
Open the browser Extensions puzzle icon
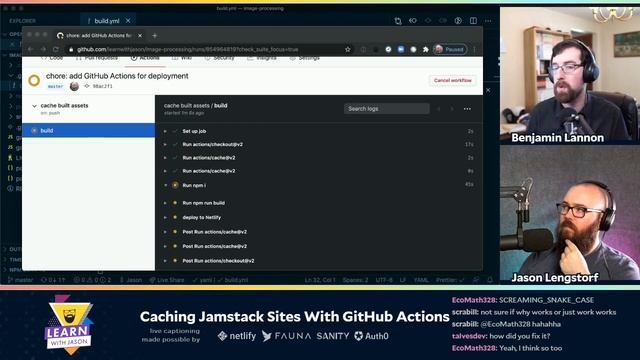point(425,49)
